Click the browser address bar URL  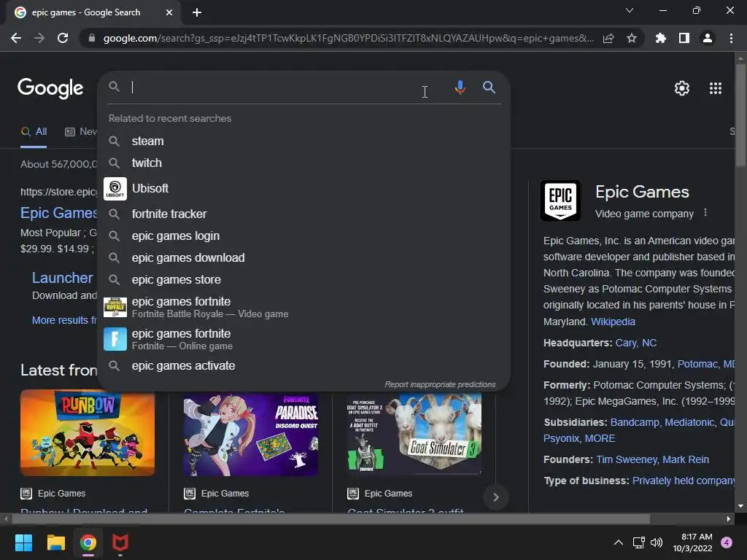pos(348,38)
